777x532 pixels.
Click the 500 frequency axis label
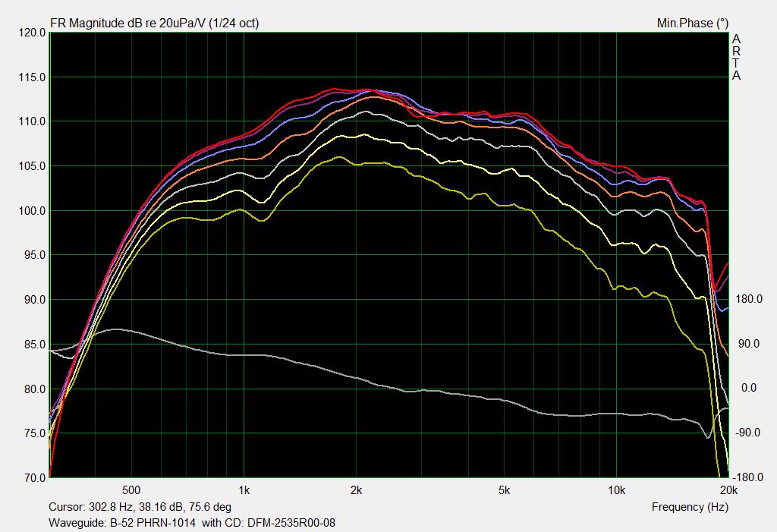(x=131, y=490)
